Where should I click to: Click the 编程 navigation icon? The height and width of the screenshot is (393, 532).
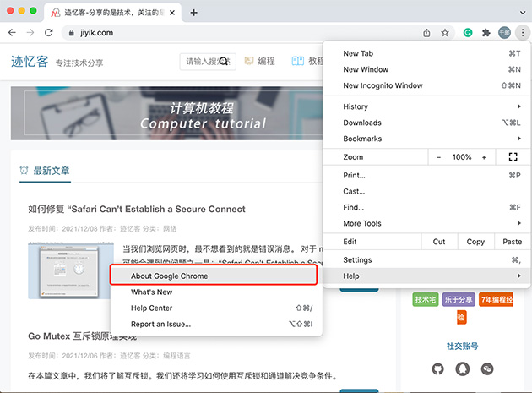[x=249, y=61]
